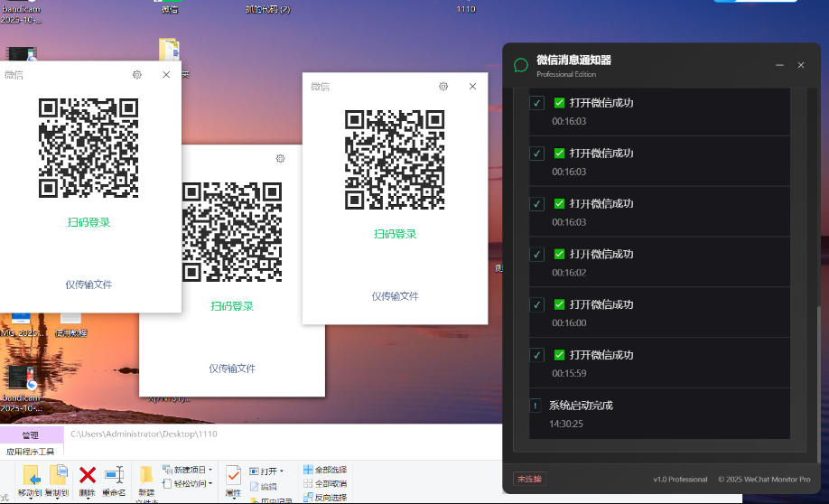Select the Application Tools (应用程序工具) tab
Image resolution: width=829 pixels, height=504 pixels.
[31, 451]
